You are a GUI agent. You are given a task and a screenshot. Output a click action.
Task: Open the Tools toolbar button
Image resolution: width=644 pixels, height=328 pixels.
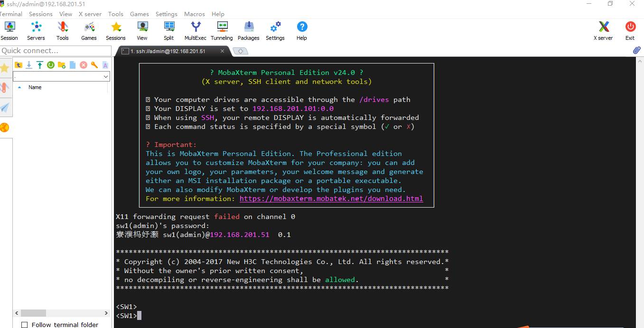63,31
